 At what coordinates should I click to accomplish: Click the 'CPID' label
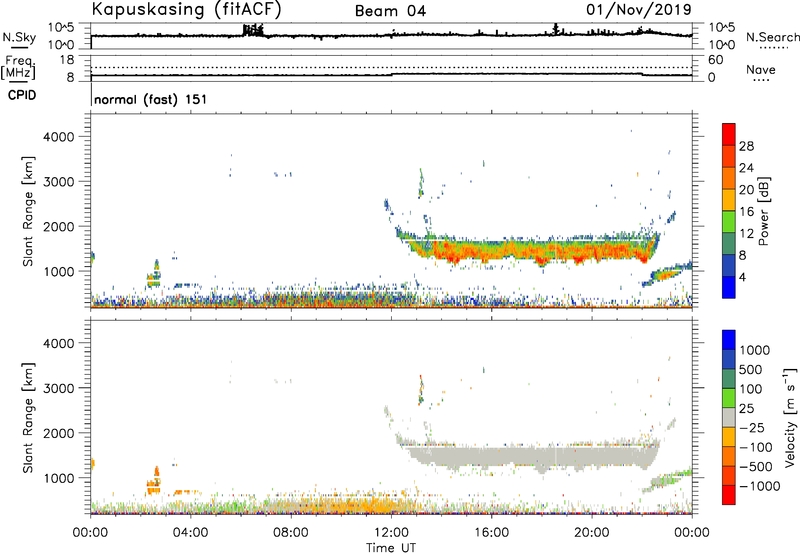pyautogui.click(x=22, y=95)
